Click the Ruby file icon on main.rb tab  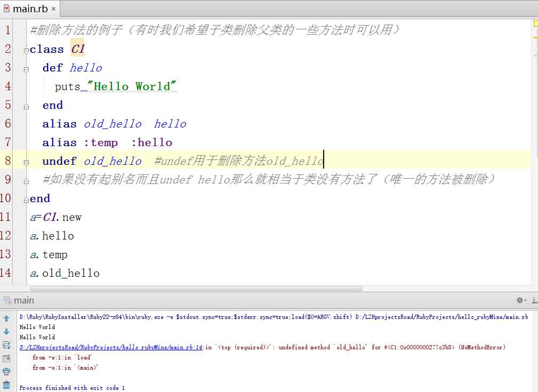pyautogui.click(x=6, y=8)
